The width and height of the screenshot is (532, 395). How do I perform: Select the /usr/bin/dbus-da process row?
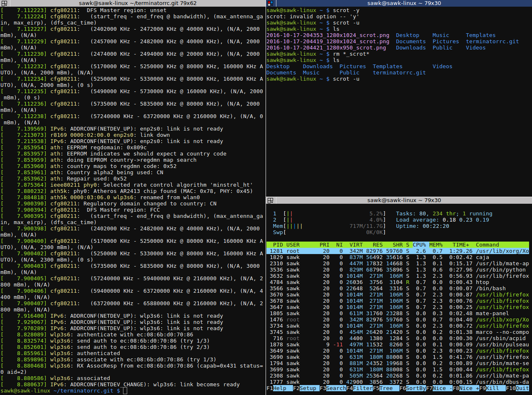click(x=398, y=382)
